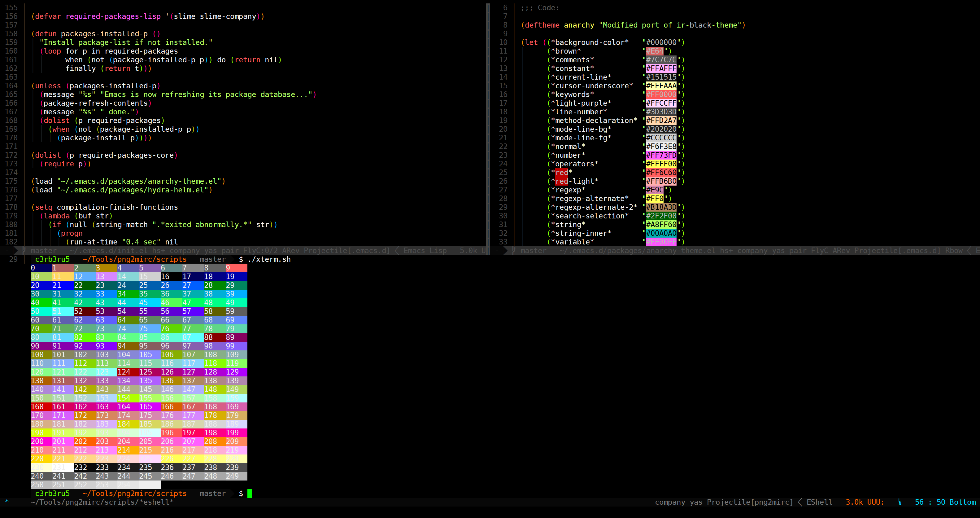Click the dash status indicator in init.el mode line
The height and width of the screenshot is (518, 980).
pyautogui.click(x=7, y=250)
